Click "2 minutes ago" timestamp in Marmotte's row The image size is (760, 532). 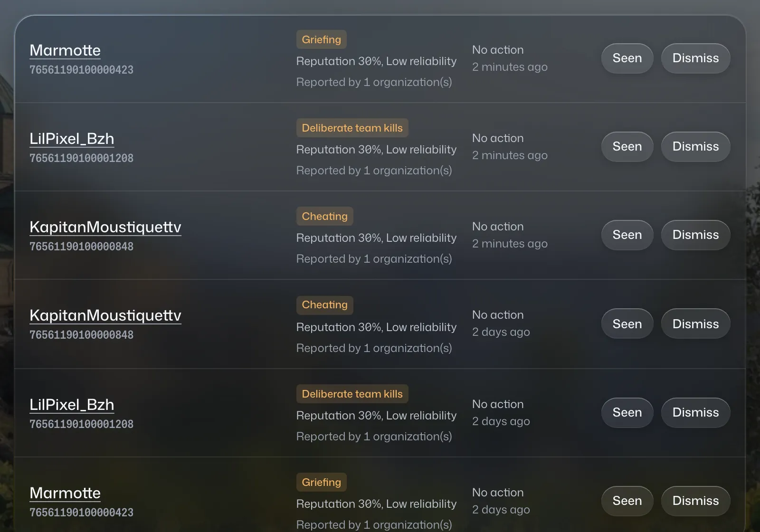(510, 67)
